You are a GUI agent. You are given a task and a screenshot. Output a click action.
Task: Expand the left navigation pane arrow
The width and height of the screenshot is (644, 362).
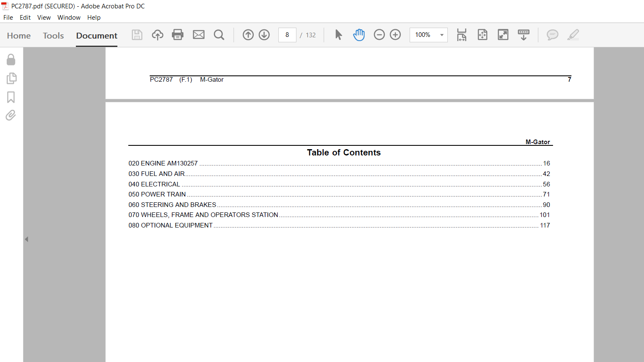(26, 239)
